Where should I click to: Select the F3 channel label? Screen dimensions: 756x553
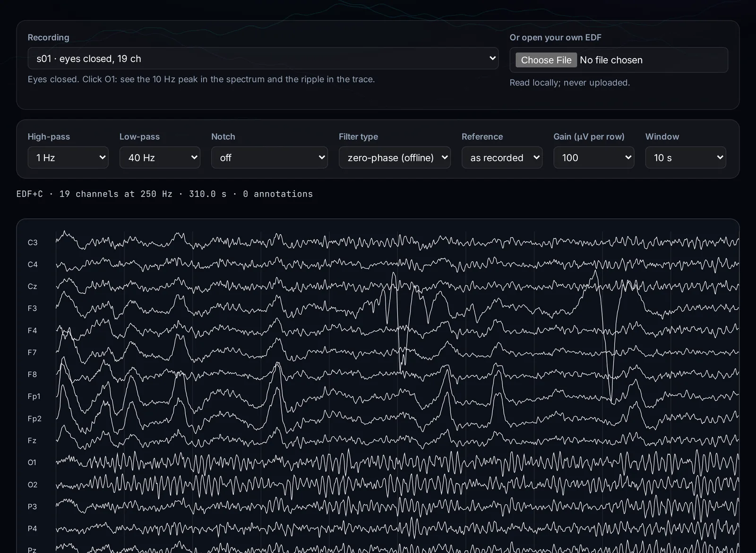[32, 308]
